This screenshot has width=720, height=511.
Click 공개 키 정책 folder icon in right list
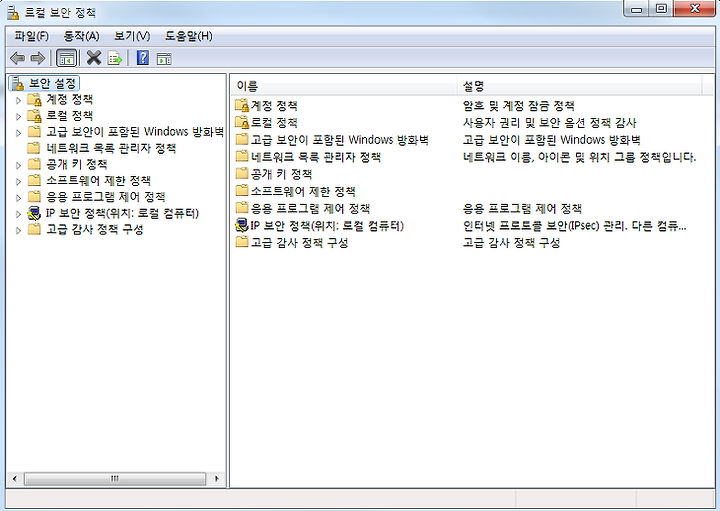coord(242,174)
